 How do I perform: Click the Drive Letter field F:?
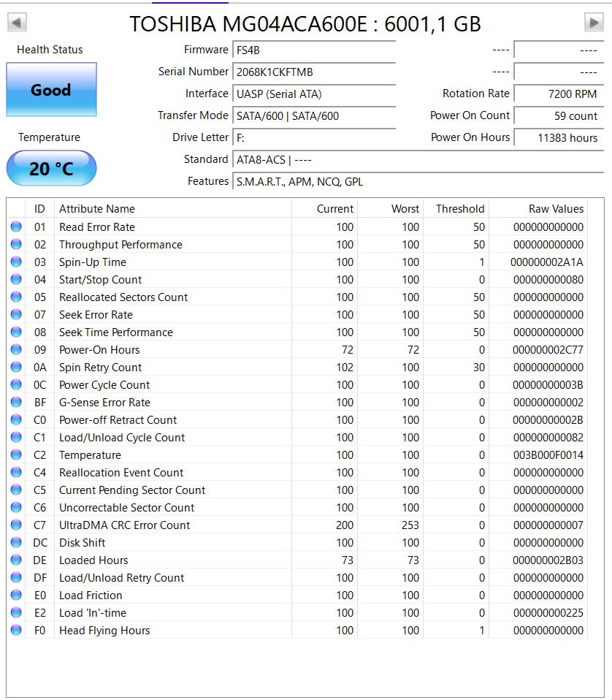314,137
